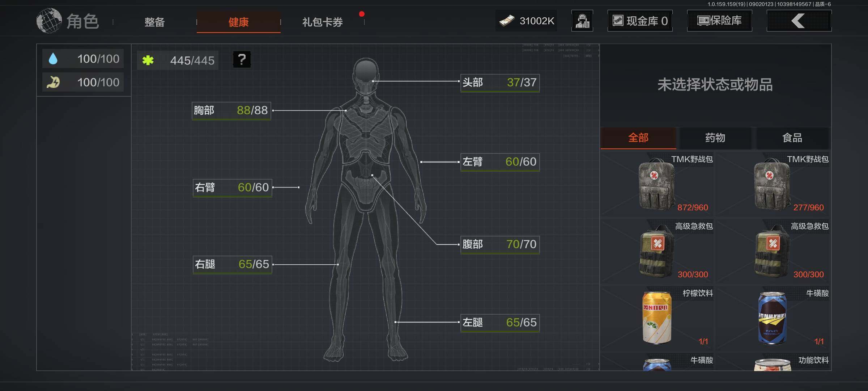Click the cash stack 31002K balance
The height and width of the screenshot is (391, 868).
526,21
